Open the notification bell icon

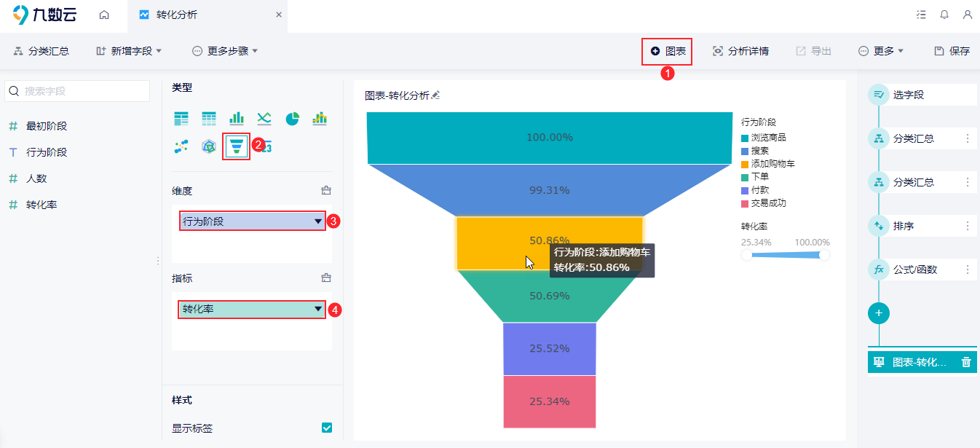click(x=944, y=15)
